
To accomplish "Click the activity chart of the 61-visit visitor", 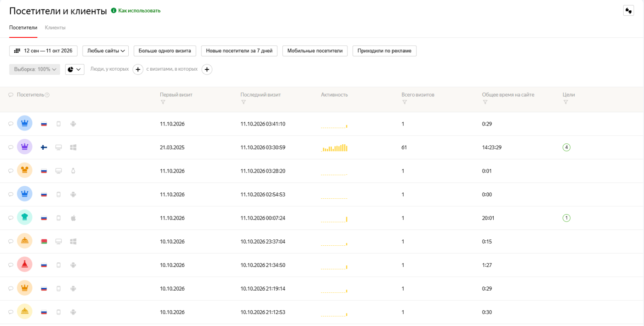I will point(334,148).
